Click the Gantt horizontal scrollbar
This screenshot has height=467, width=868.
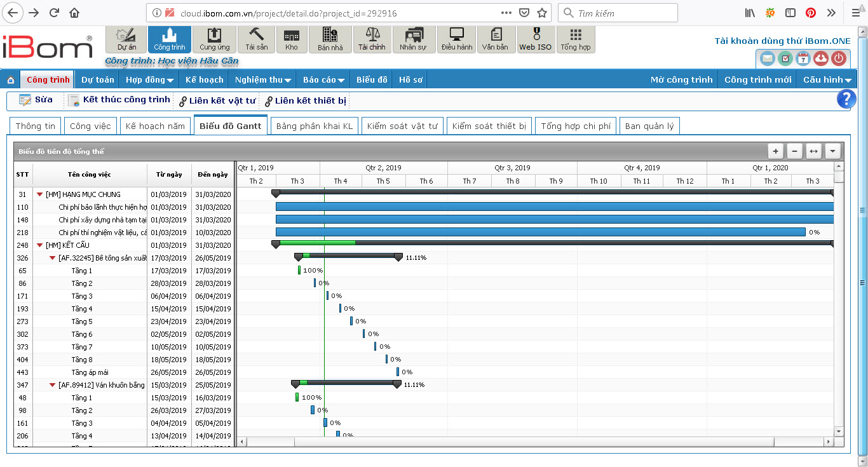click(x=535, y=442)
